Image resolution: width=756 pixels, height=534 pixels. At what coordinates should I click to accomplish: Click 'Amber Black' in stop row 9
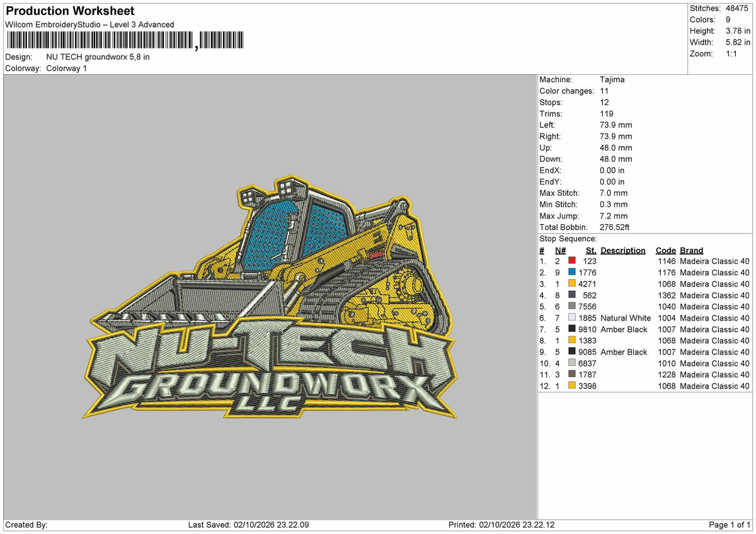pos(624,351)
